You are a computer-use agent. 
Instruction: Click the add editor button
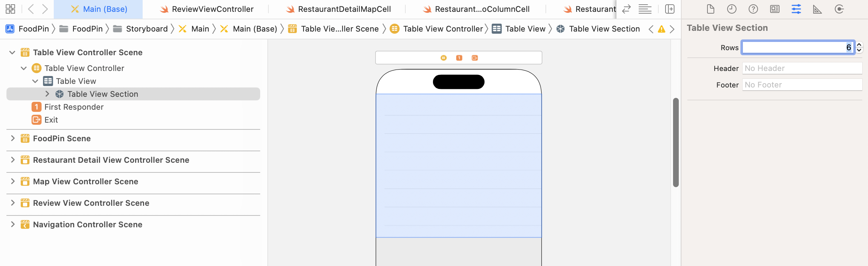[x=669, y=9]
